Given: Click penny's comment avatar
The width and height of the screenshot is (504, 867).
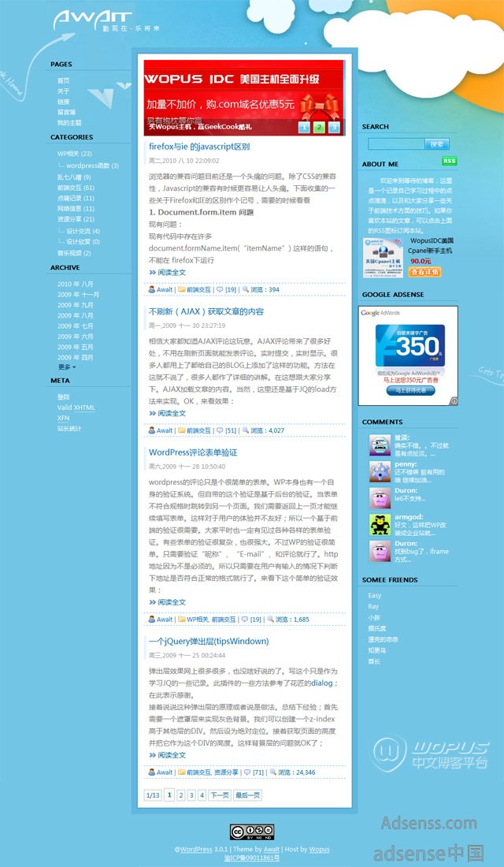Looking at the screenshot, I should pyautogui.click(x=380, y=471).
